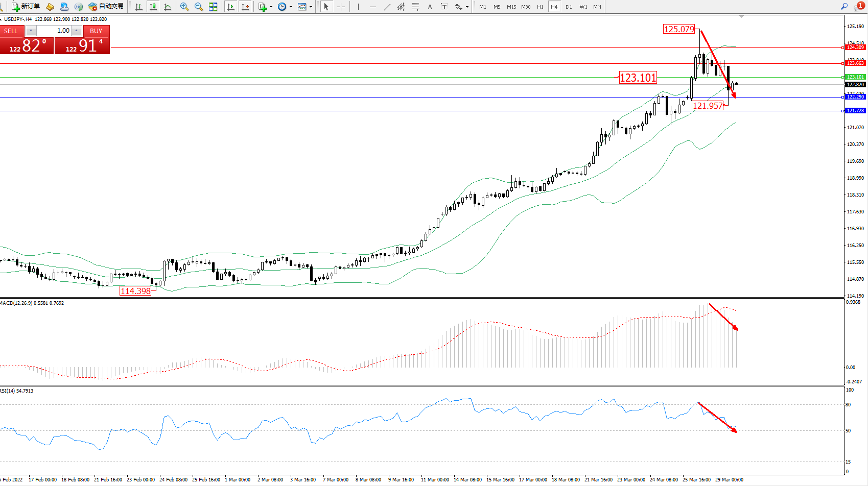This screenshot has height=486, width=868.
Task: Switch to the D1 timeframe
Action: [569, 7]
